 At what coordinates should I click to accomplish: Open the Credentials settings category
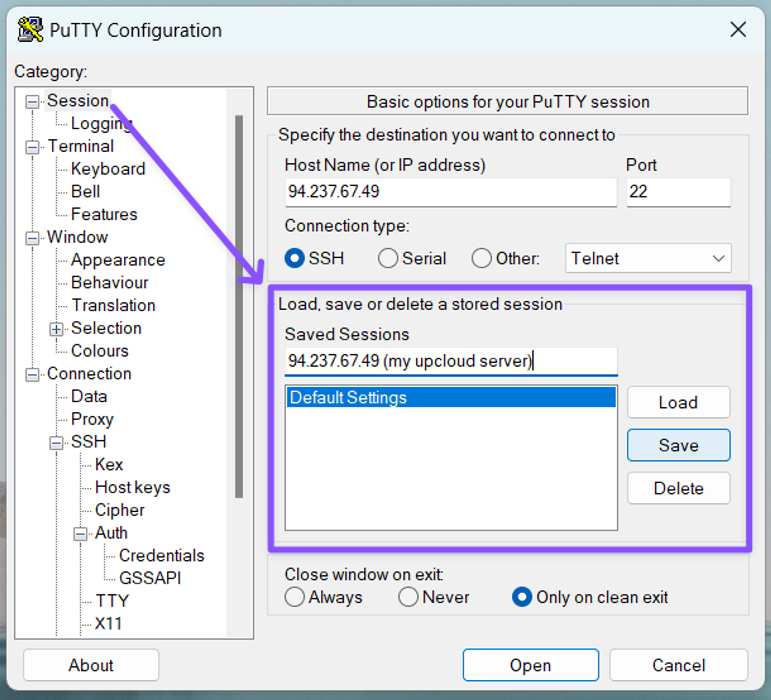click(x=161, y=555)
